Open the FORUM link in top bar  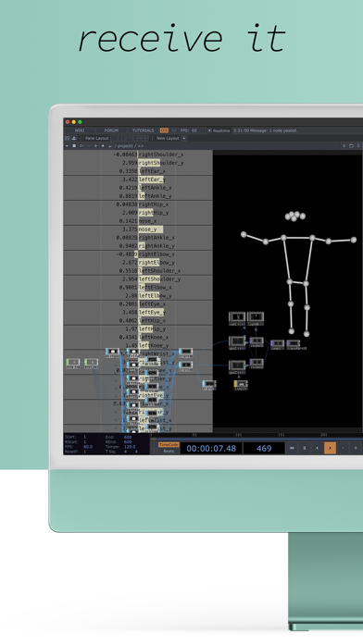click(111, 130)
